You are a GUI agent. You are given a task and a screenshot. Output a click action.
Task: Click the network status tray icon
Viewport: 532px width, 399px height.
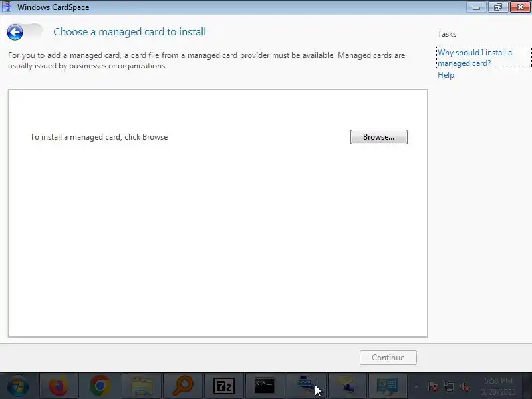pos(448,386)
